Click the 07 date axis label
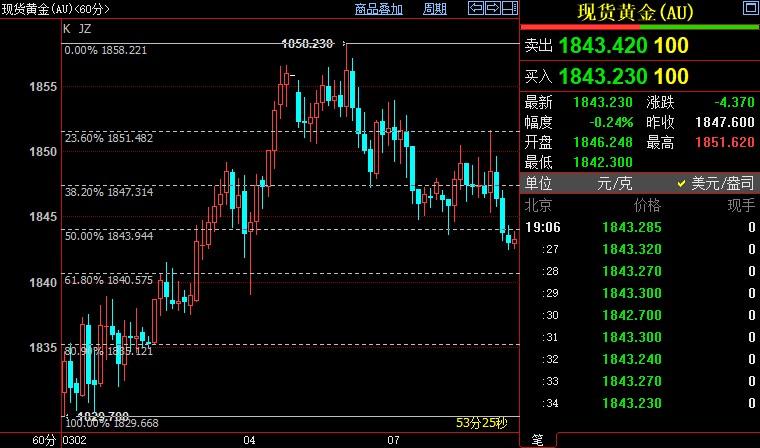Image resolution: width=760 pixels, height=448 pixels. [x=393, y=440]
